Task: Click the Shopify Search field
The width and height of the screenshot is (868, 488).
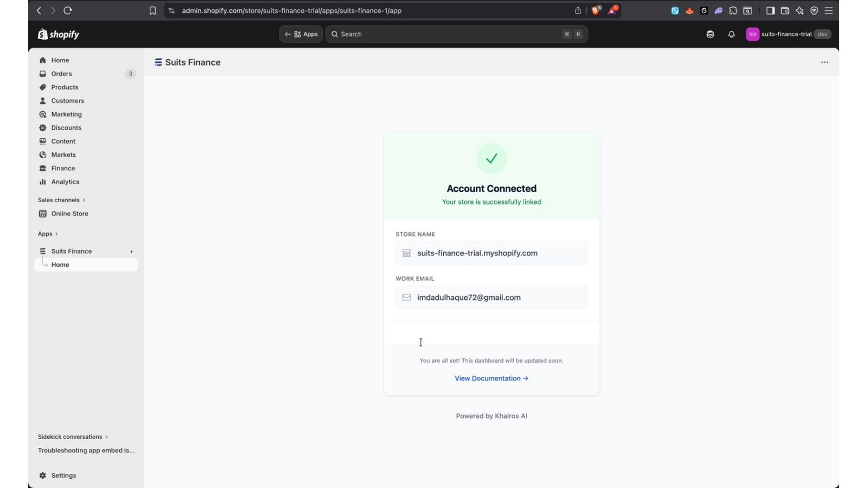Action: pos(457,34)
